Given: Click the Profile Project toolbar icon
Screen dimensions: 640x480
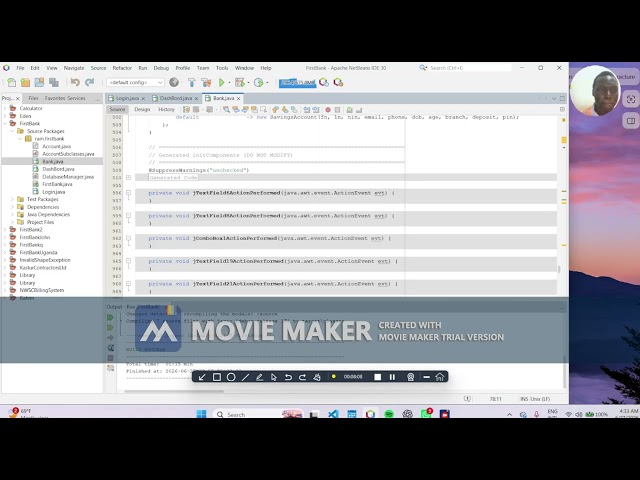Looking at the screenshot, I should (258, 82).
